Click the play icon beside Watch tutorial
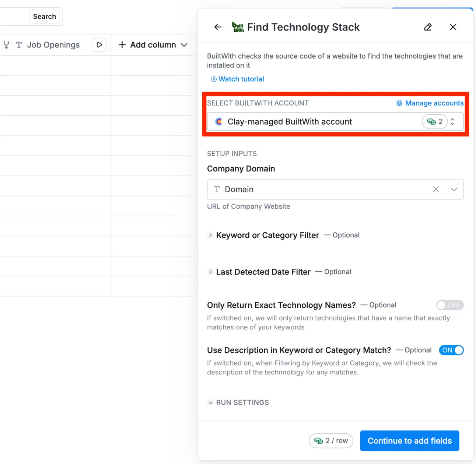 (214, 79)
